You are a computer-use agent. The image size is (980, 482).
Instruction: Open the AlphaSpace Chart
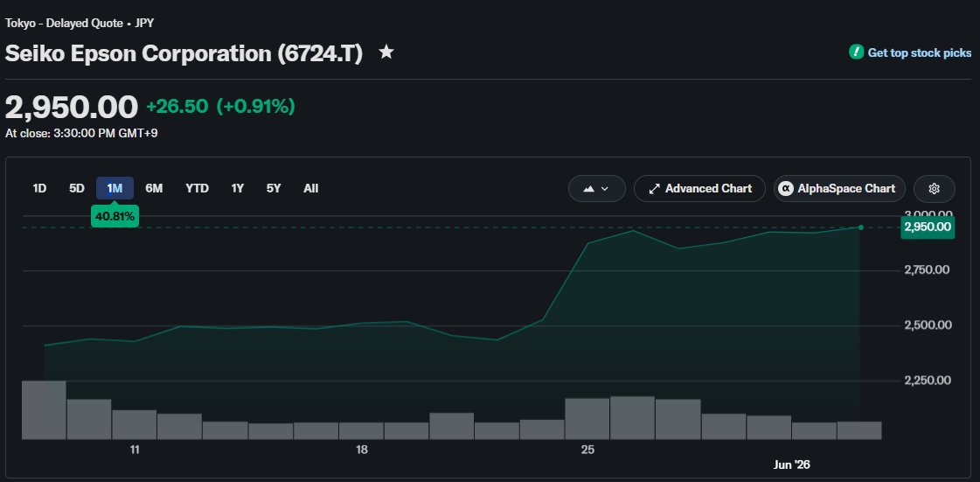click(839, 189)
